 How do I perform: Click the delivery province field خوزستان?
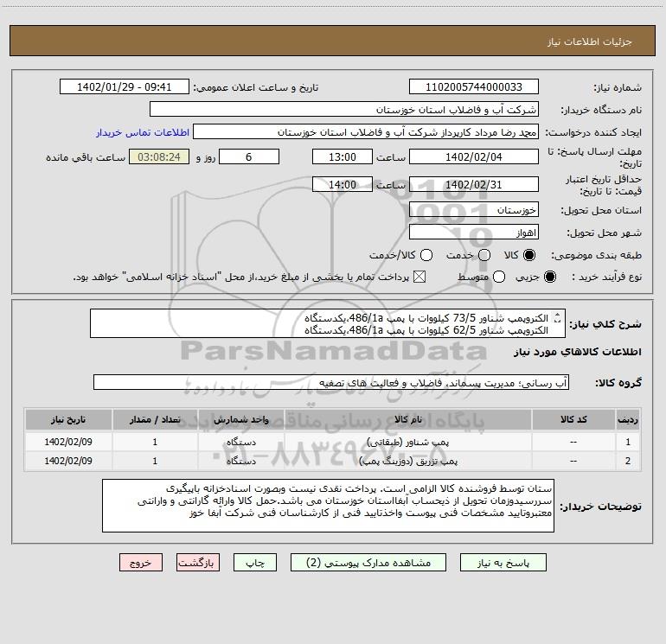[474, 210]
